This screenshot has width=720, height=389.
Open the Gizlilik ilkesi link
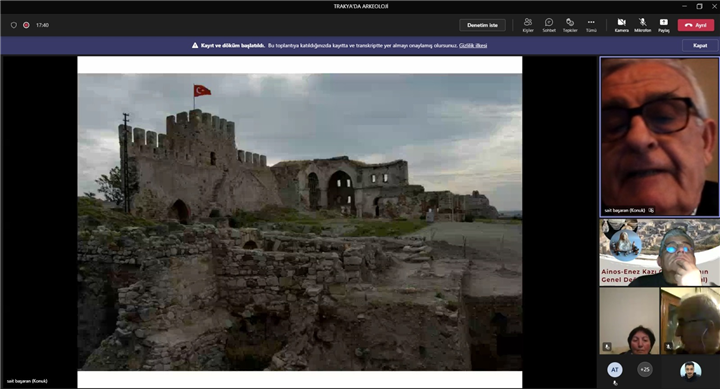click(473, 45)
